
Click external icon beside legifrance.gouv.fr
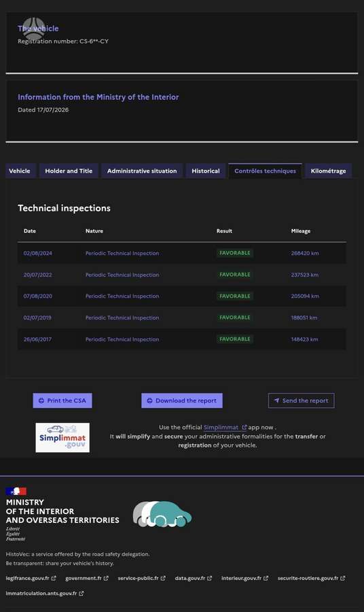pos(54,578)
